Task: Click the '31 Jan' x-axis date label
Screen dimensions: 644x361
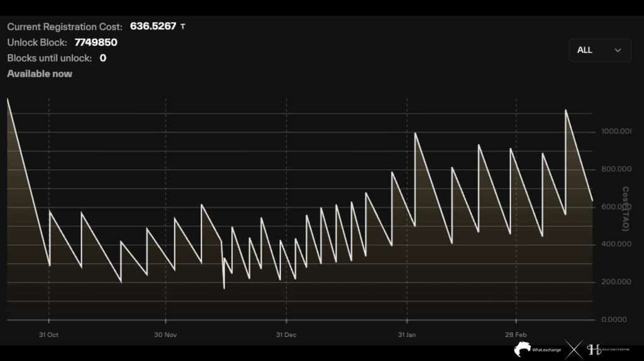Action: (x=407, y=335)
